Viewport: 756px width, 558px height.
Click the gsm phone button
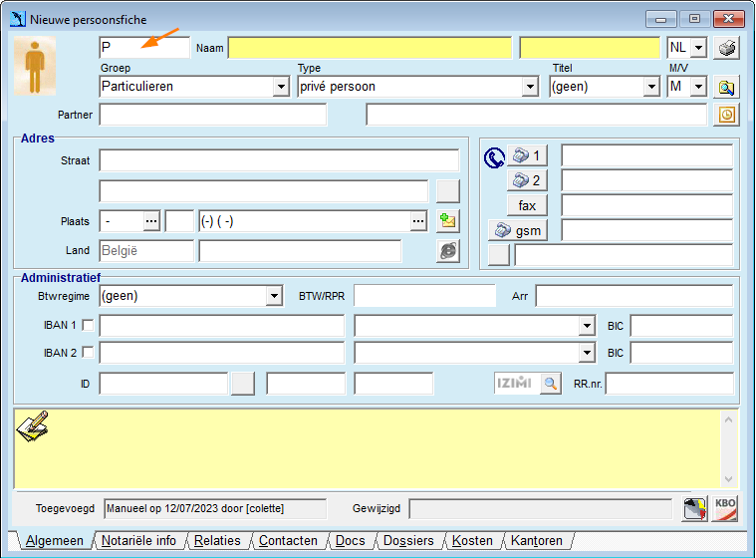click(518, 230)
